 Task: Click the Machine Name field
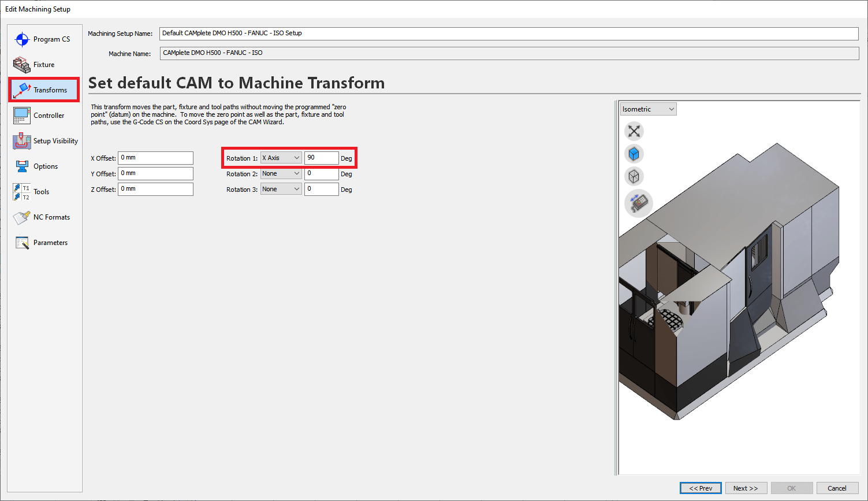point(509,53)
